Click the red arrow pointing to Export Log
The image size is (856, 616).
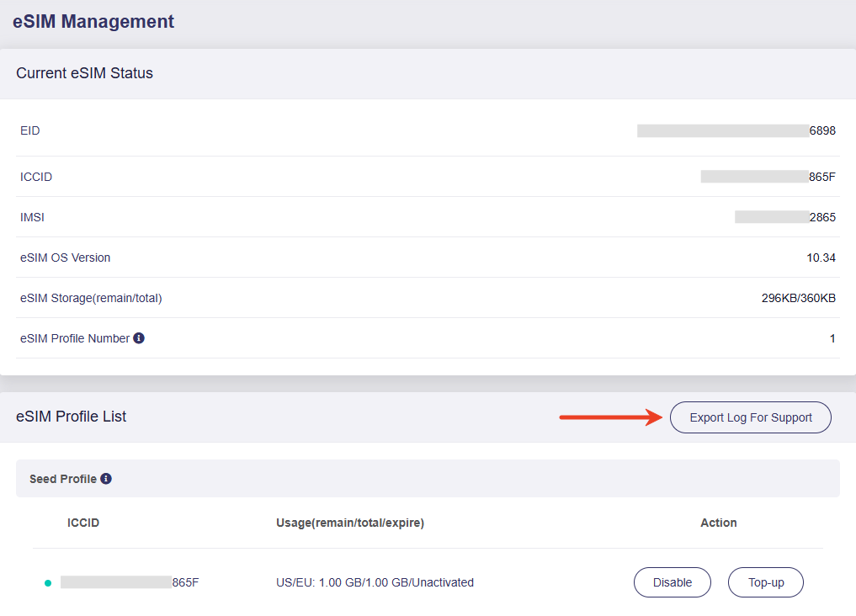(610, 417)
